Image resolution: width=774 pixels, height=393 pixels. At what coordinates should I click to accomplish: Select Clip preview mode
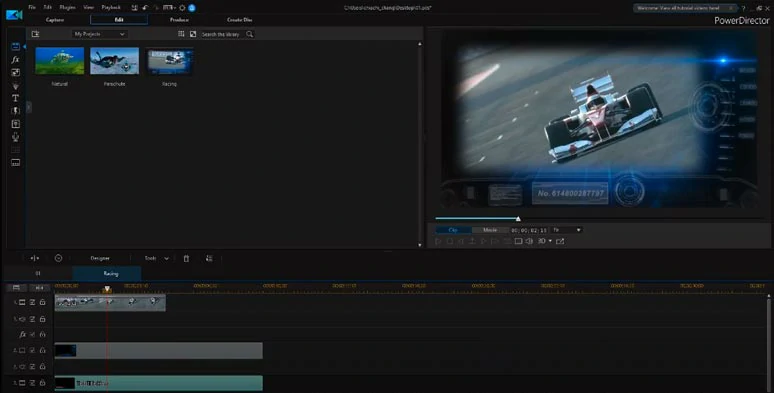click(453, 230)
